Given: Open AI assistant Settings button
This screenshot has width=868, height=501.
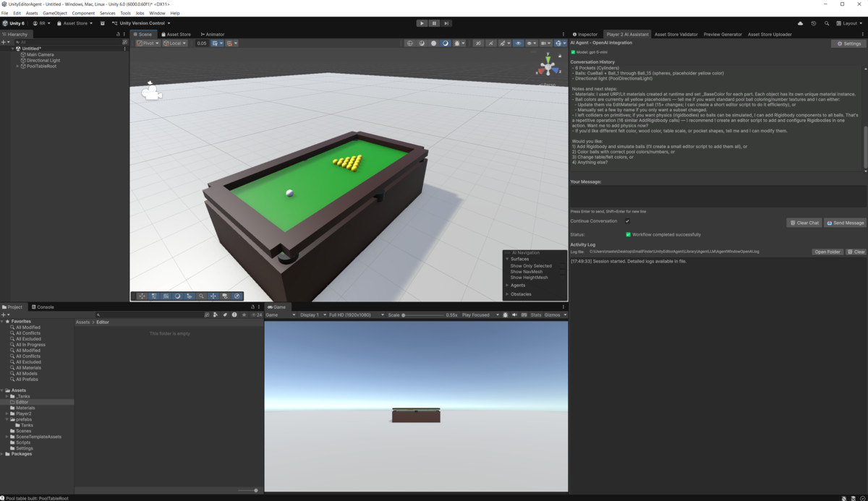Looking at the screenshot, I should 849,43.
